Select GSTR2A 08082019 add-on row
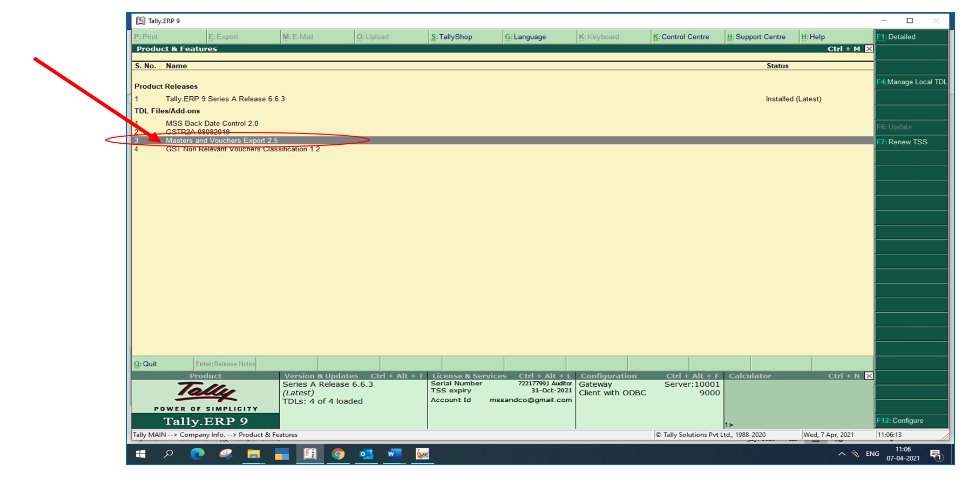Image resolution: width=977 pixels, height=483 pixels. click(x=502, y=132)
